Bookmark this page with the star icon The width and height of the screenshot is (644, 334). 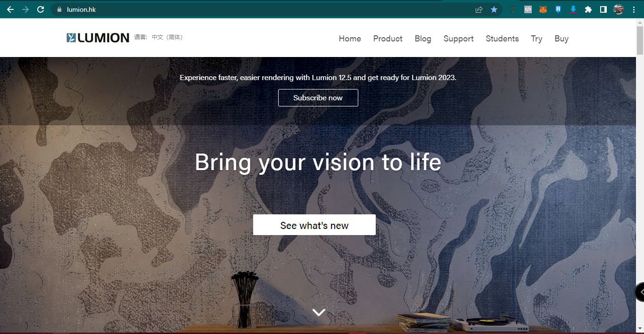click(x=494, y=9)
